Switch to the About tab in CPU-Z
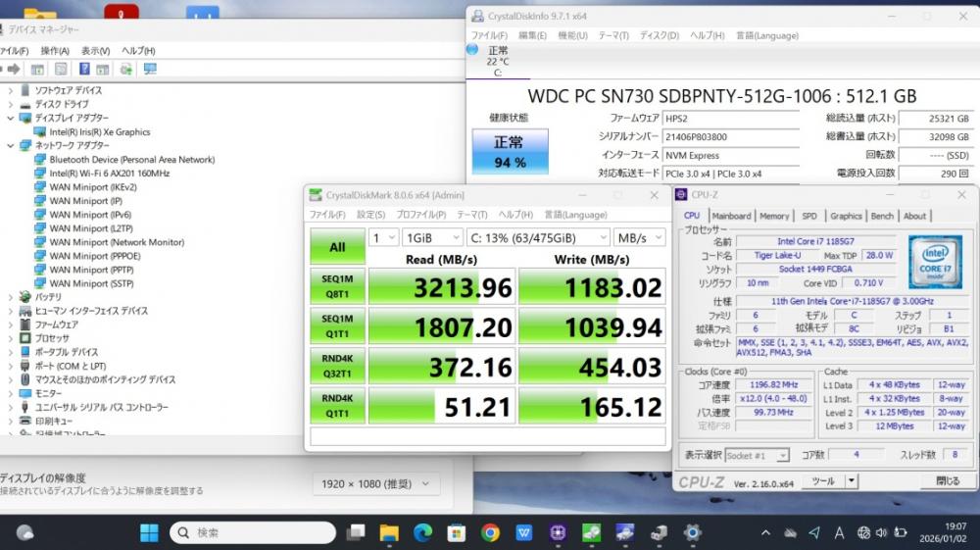Image resolution: width=980 pixels, height=550 pixels. tap(914, 216)
